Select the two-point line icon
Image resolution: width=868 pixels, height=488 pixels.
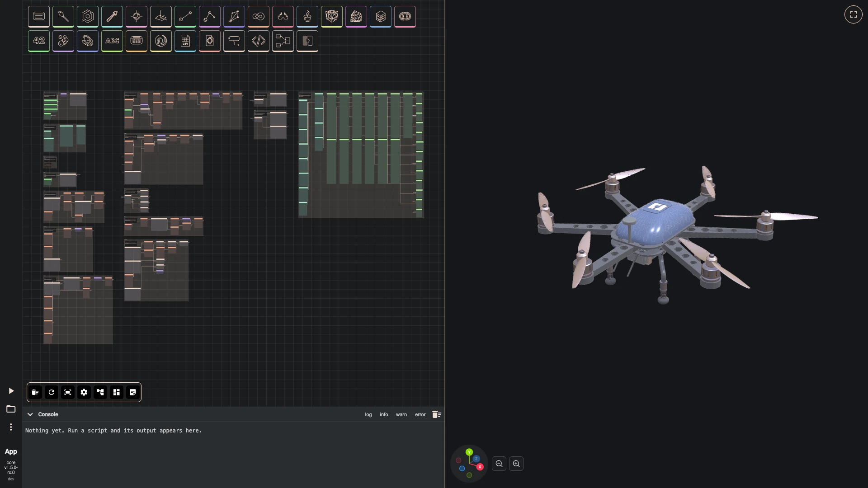click(x=185, y=17)
